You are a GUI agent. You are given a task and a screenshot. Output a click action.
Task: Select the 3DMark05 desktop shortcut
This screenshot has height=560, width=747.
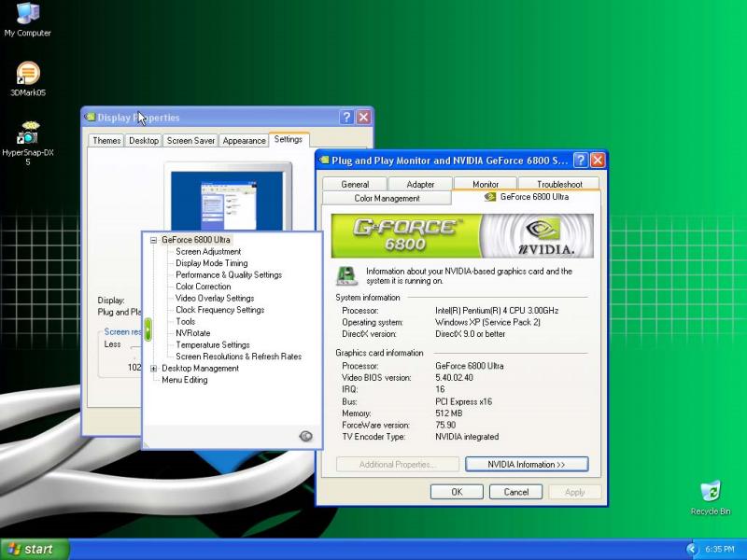click(x=28, y=79)
